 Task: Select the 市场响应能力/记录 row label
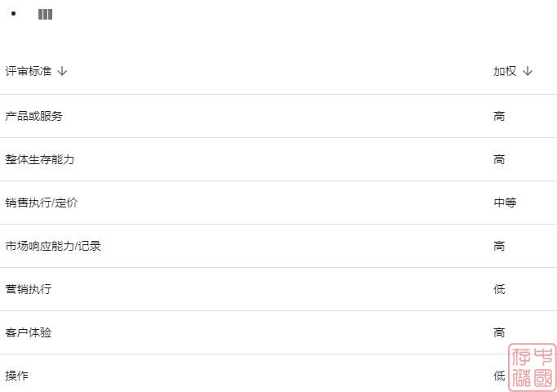click(53, 246)
